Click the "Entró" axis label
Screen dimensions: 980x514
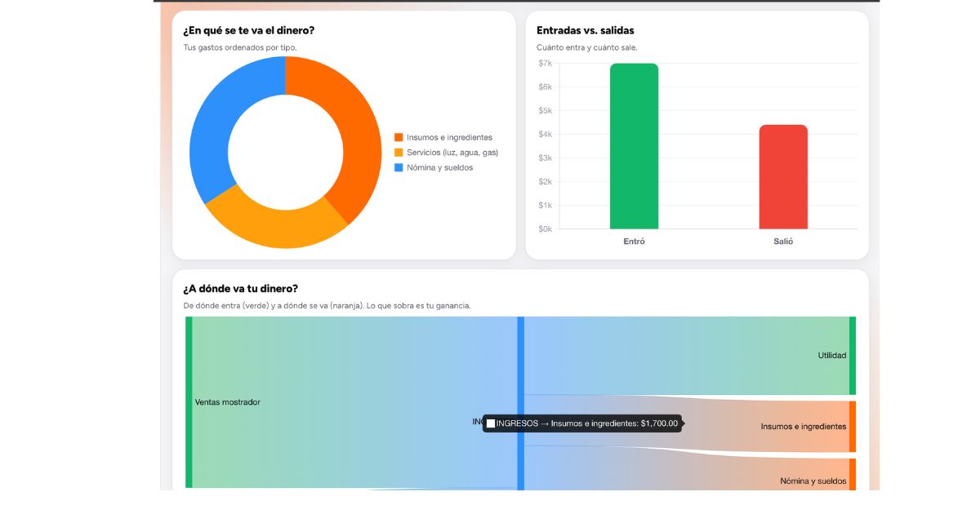[634, 241]
